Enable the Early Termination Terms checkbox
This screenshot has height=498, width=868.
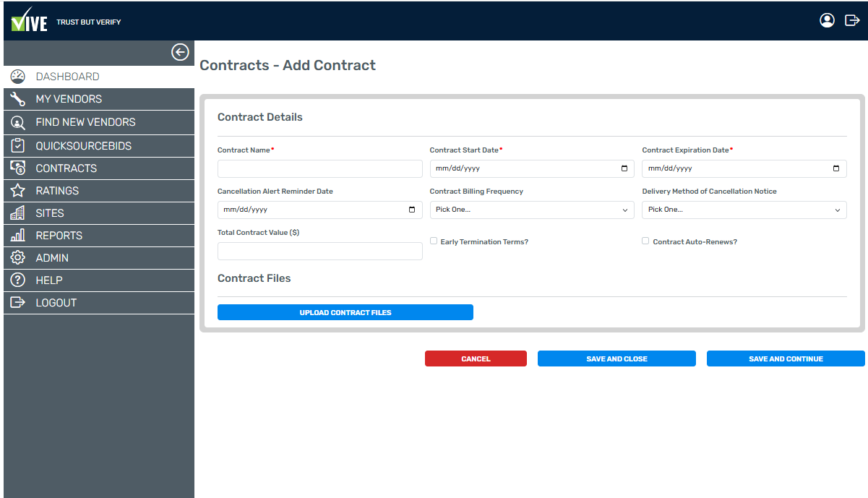[x=434, y=241]
